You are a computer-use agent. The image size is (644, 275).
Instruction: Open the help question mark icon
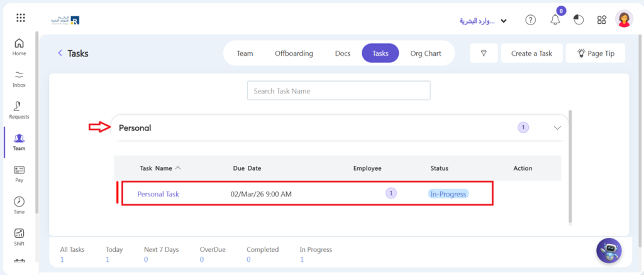coord(530,20)
